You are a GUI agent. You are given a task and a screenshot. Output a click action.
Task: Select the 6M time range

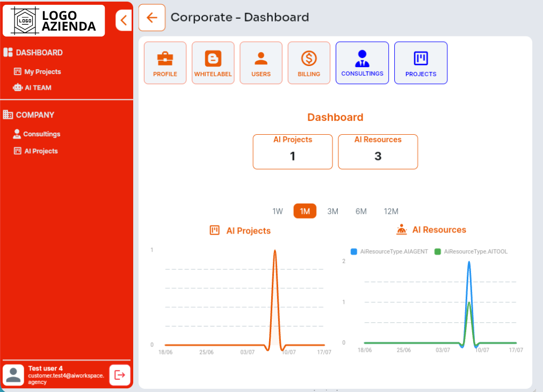(361, 211)
